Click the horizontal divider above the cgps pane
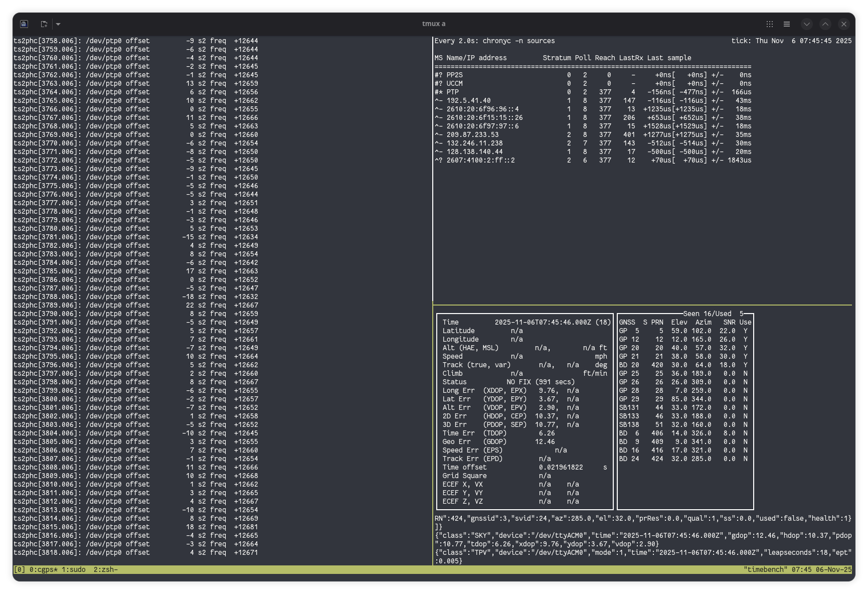 pyautogui.click(x=642, y=305)
